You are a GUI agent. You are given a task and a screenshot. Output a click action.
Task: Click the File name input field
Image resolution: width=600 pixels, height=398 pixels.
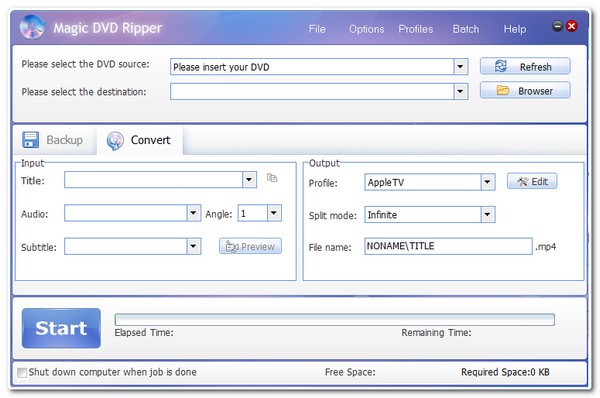448,246
